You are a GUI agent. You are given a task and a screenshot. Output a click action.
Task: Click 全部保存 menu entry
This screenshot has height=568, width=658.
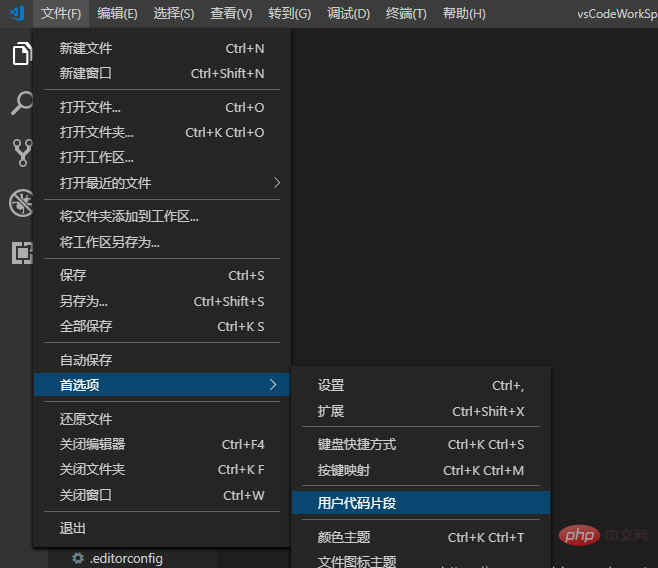point(162,326)
